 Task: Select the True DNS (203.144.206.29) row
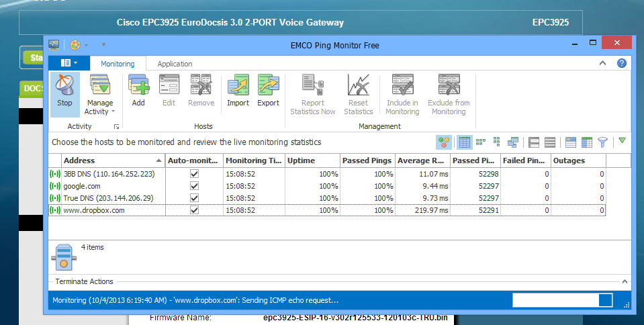[x=327, y=198]
